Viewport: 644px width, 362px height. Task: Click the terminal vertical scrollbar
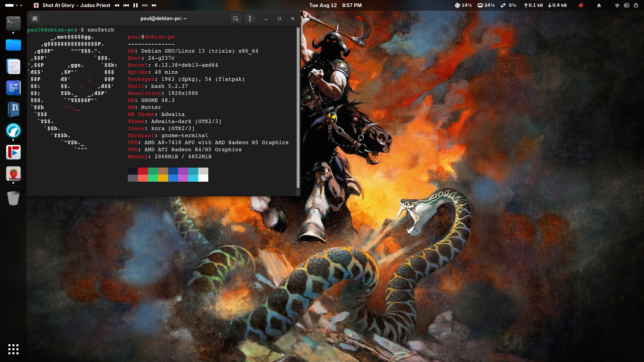[x=298, y=107]
